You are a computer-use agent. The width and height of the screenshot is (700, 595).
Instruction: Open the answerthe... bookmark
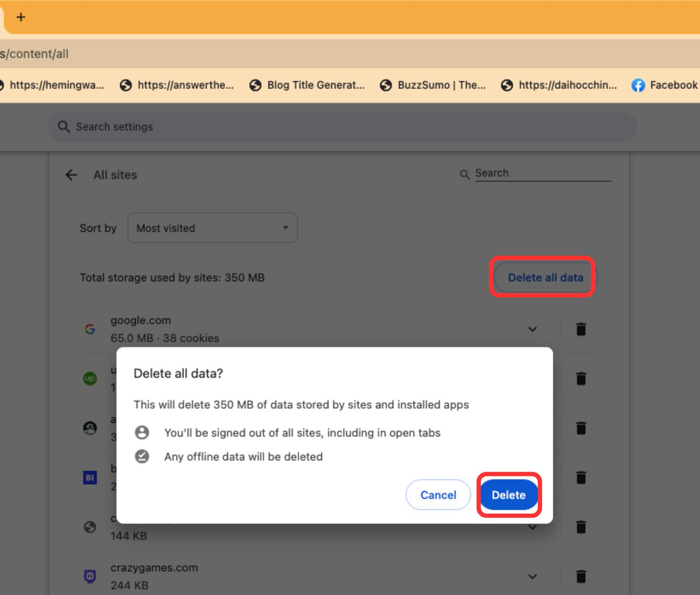tap(177, 85)
